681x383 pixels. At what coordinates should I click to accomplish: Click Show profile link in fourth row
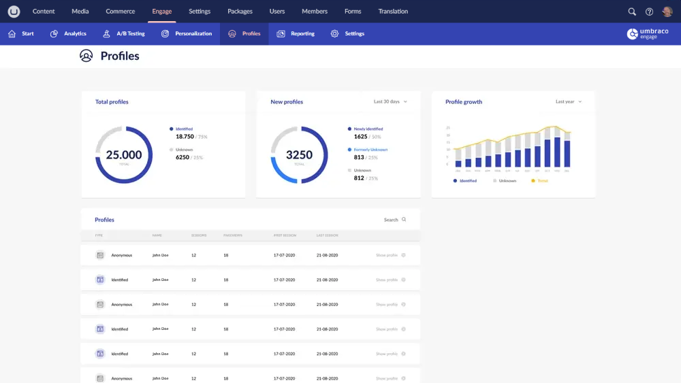click(387, 329)
